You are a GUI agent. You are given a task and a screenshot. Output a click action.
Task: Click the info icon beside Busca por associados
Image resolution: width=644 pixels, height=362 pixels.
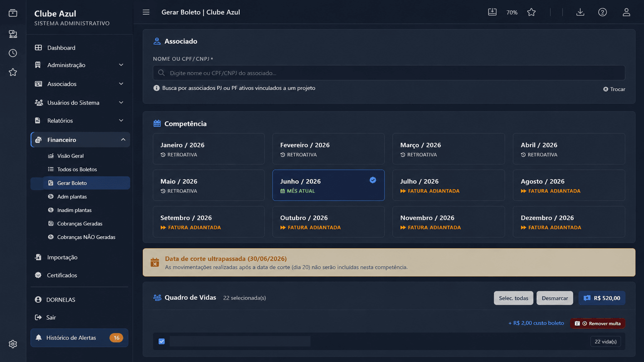156,88
